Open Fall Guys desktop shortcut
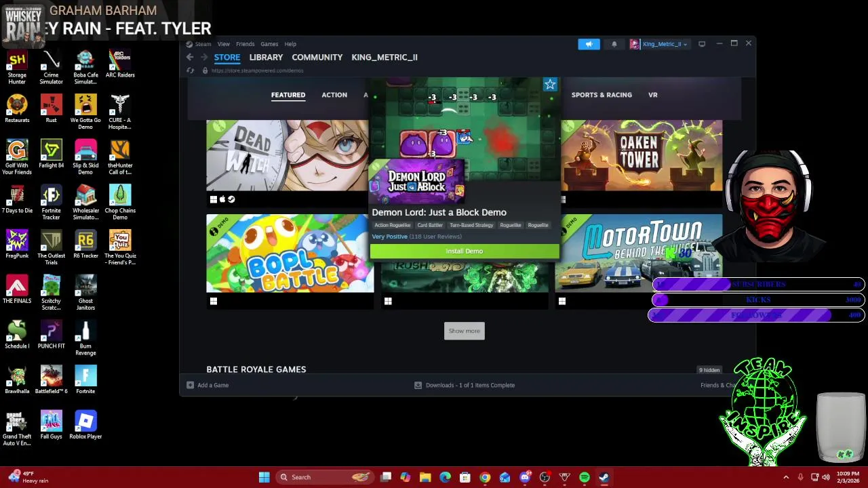 pos(51,426)
